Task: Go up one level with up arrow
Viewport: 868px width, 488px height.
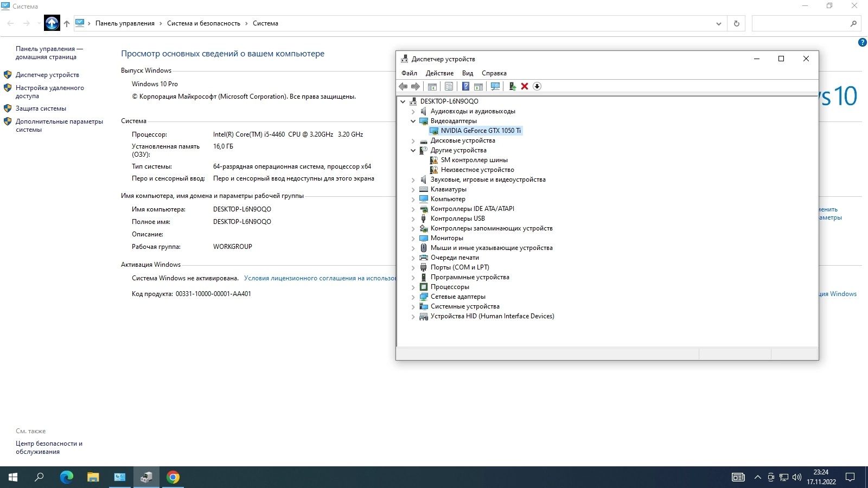Action: pyautogui.click(x=67, y=23)
